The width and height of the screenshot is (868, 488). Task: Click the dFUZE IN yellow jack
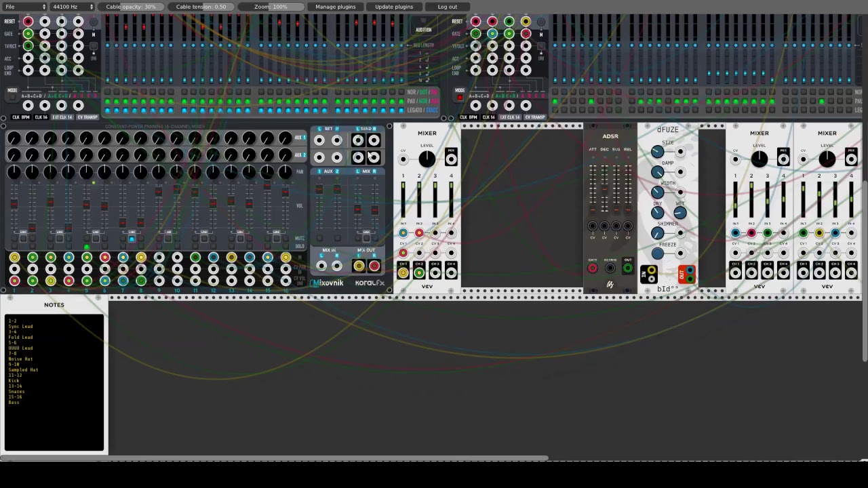pos(652,271)
